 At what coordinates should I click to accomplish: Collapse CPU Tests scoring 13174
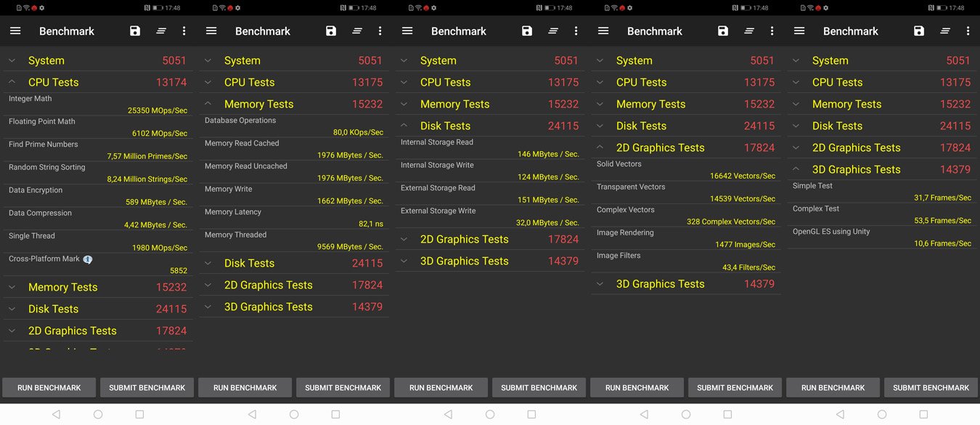click(x=98, y=82)
